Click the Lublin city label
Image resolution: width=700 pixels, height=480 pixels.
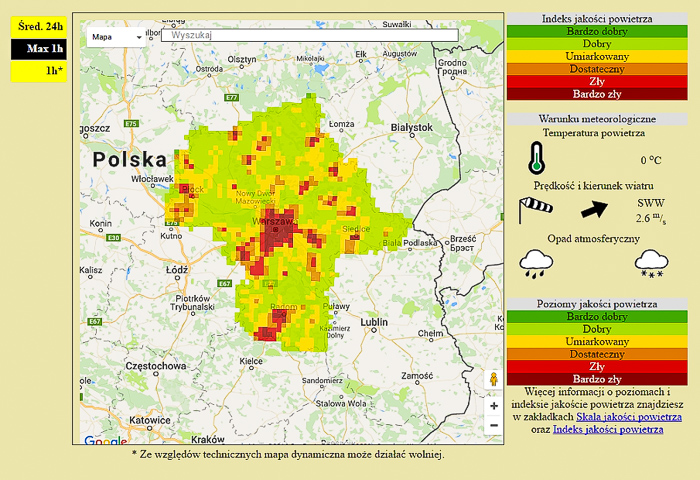[x=374, y=322]
